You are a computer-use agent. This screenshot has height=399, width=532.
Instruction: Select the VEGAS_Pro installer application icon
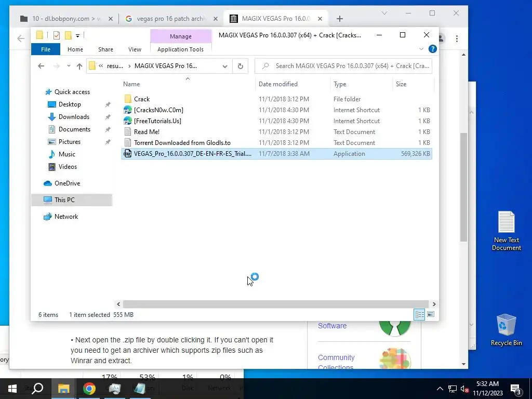pyautogui.click(x=128, y=154)
